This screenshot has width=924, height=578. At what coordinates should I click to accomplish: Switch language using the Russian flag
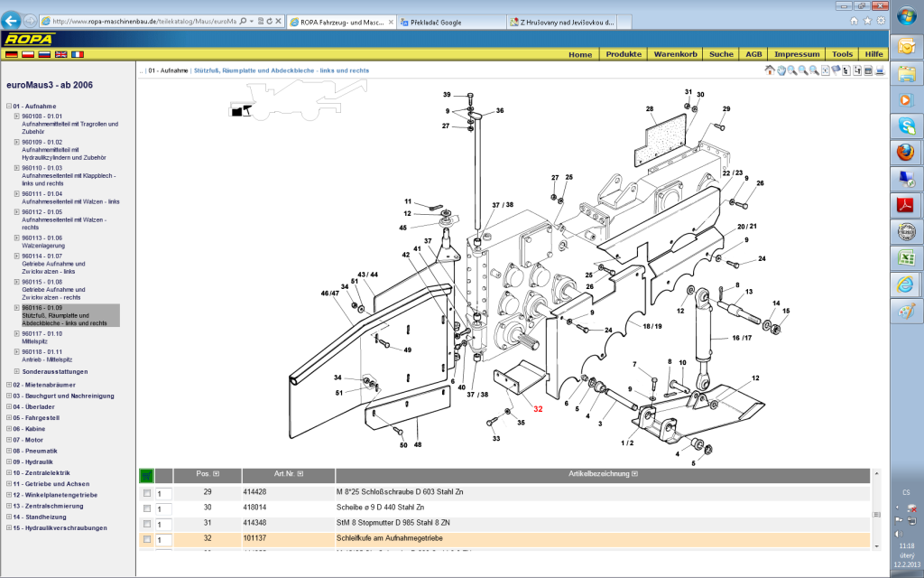point(44,54)
